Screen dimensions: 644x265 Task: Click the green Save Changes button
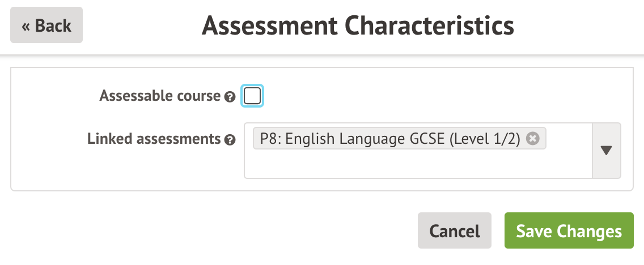tap(569, 231)
